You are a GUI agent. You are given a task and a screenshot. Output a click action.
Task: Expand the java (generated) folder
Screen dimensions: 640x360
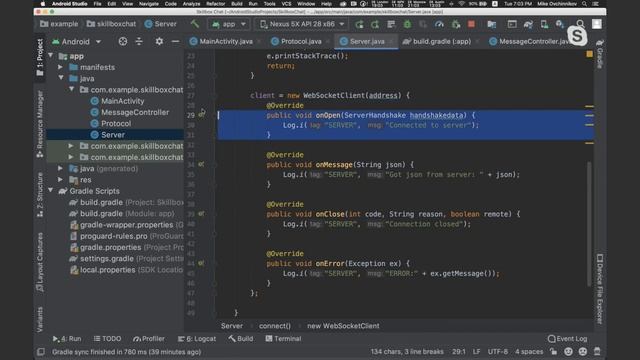point(60,168)
